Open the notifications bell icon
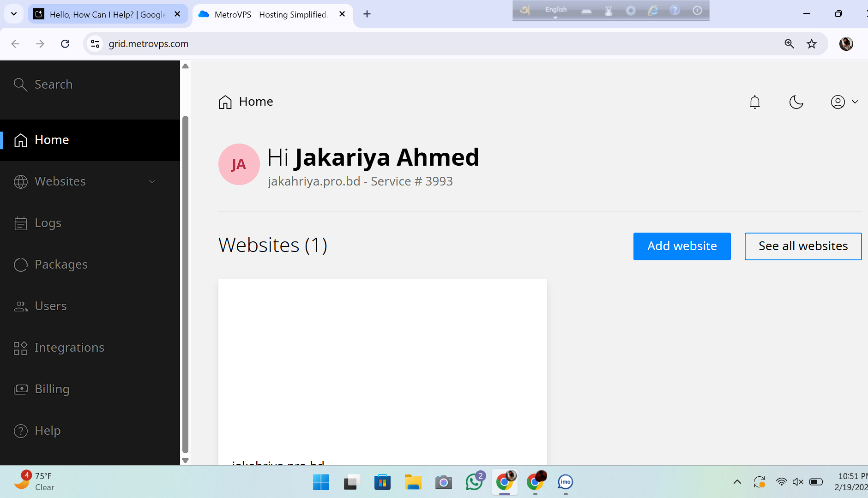 [x=755, y=102]
